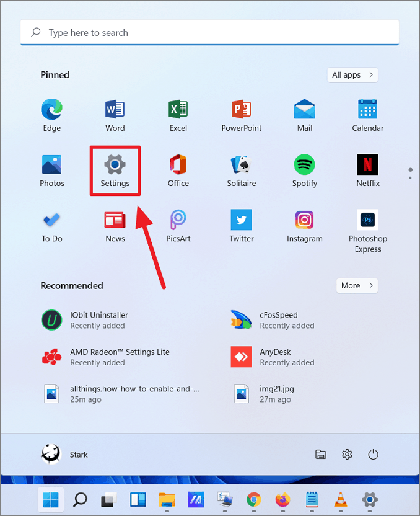Open the allthings.how-how-to-enable-and-... file
The height and width of the screenshot is (516, 420).
[x=120, y=394]
